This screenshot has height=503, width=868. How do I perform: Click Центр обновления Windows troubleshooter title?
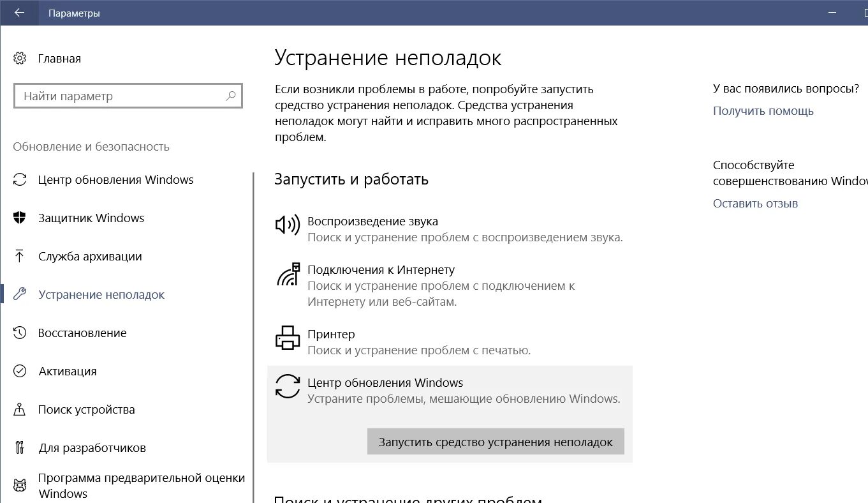pos(385,383)
